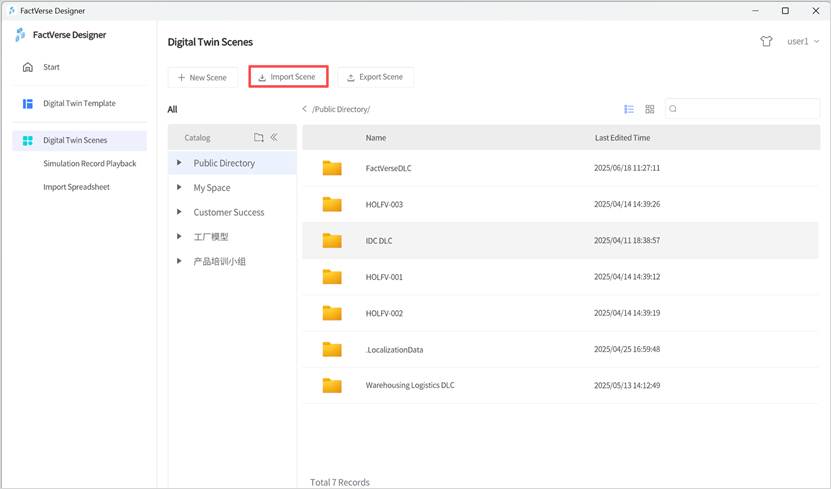Open the user1 account dropdown
Image resolution: width=831 pixels, height=489 pixels.
(803, 42)
